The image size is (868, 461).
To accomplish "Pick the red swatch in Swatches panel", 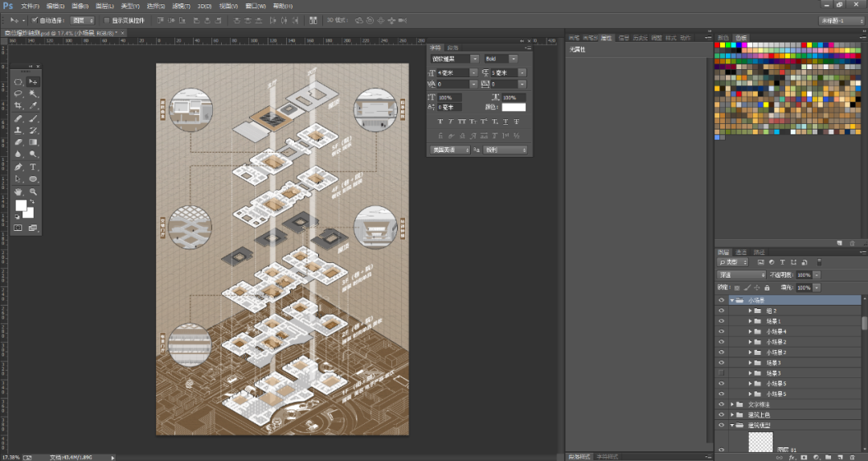I will coord(717,45).
